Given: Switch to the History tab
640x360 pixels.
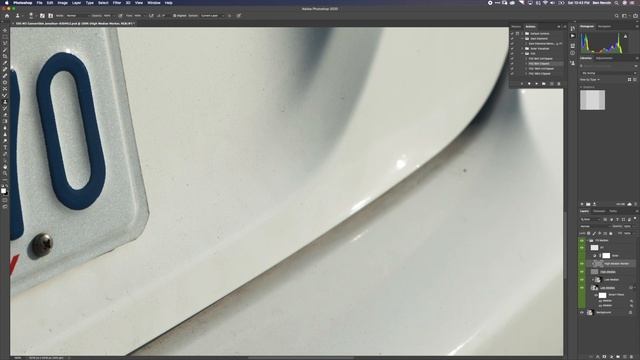Looking at the screenshot, I should pyautogui.click(x=516, y=27).
